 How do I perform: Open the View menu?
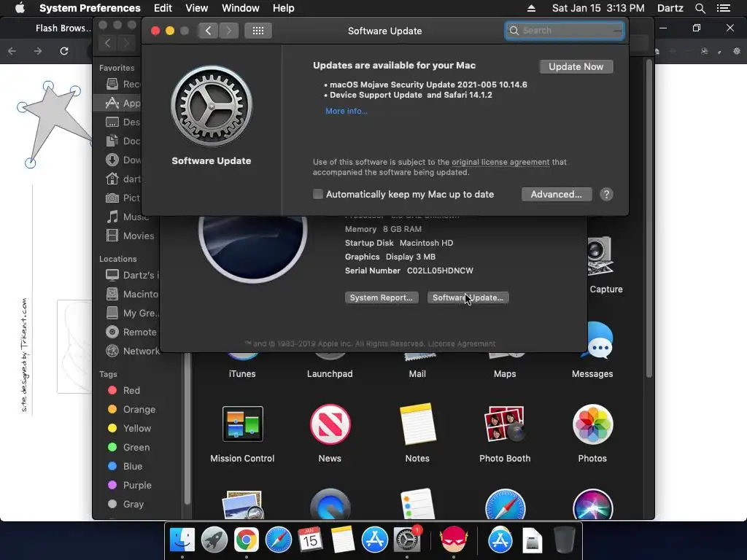coord(196,8)
